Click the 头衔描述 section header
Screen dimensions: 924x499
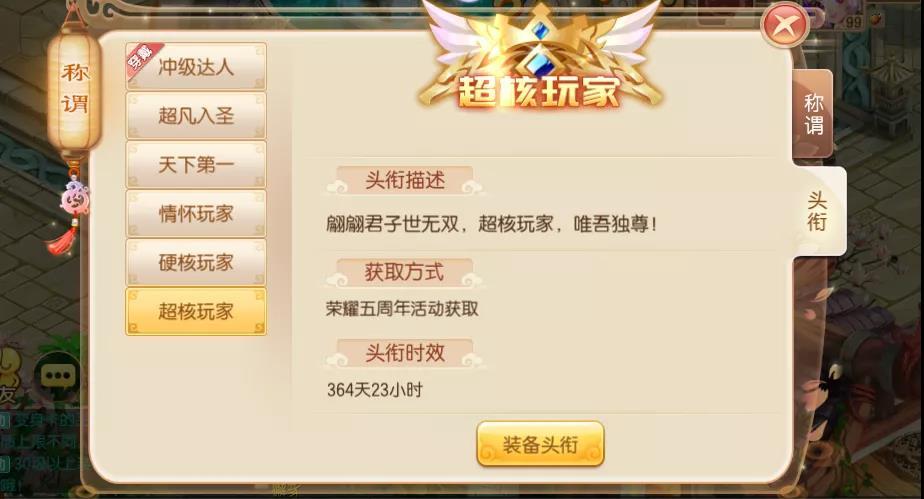coord(404,180)
